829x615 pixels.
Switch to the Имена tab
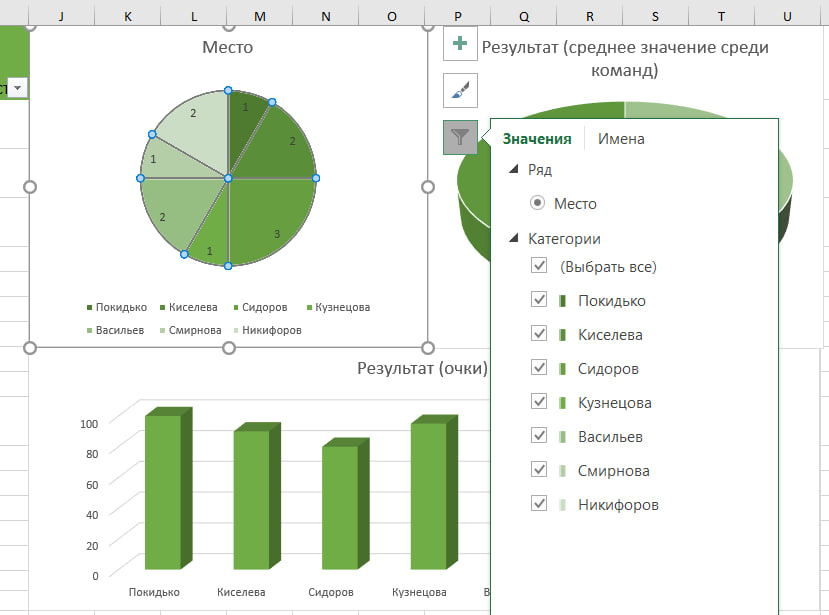[621, 139]
